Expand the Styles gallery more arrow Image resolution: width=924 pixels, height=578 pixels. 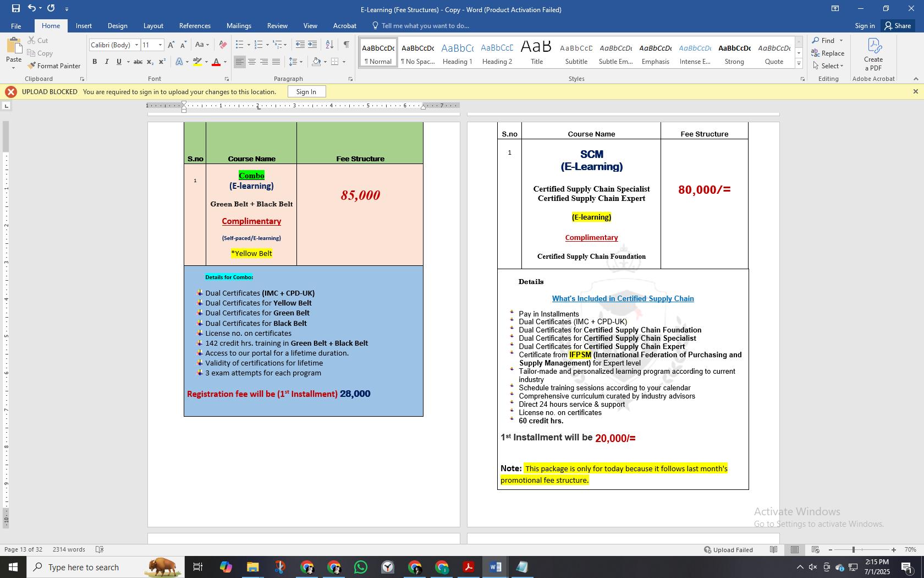pos(799,64)
